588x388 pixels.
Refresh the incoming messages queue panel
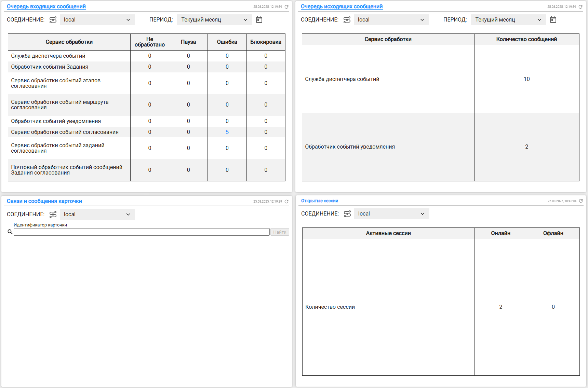(286, 7)
